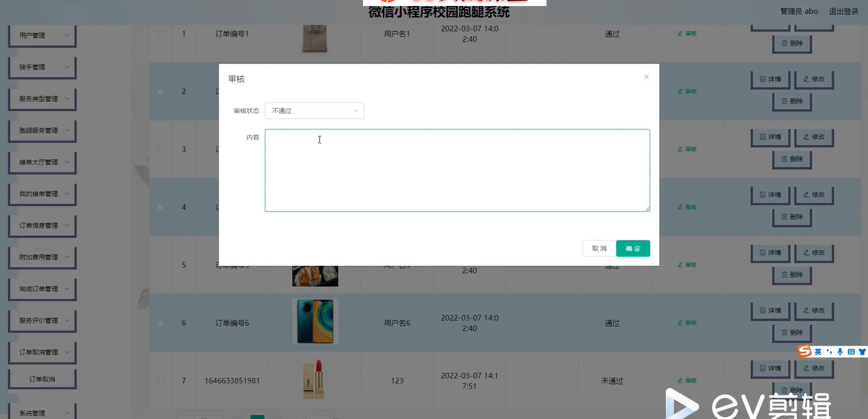Open the 审核状态 dropdown showing 不通过
The height and width of the screenshot is (419, 868).
[x=314, y=110]
